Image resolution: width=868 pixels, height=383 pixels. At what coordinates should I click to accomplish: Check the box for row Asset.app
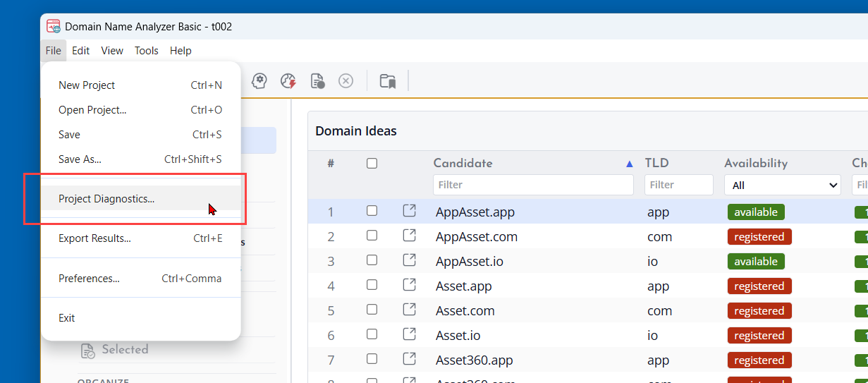point(372,284)
